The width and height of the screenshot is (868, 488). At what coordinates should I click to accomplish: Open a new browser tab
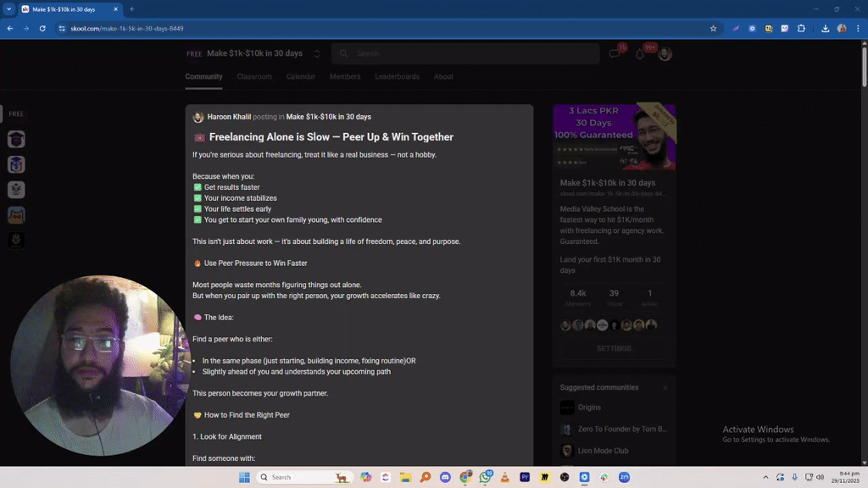pyautogui.click(x=131, y=8)
